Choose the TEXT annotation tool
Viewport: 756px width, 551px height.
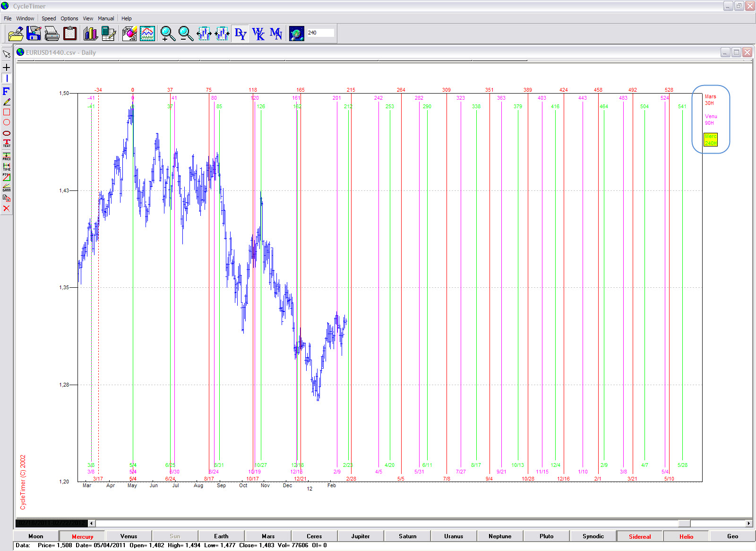[7, 143]
